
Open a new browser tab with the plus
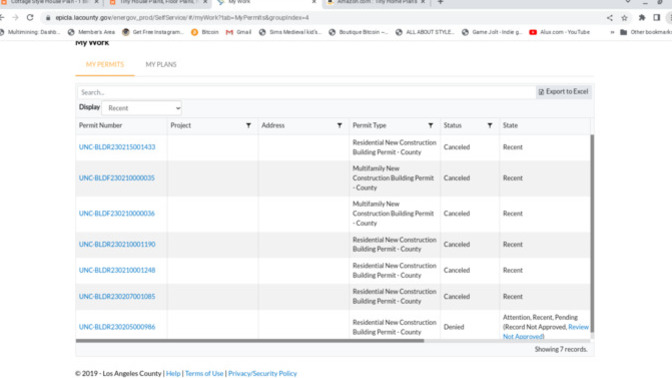pyautogui.click(x=440, y=2)
